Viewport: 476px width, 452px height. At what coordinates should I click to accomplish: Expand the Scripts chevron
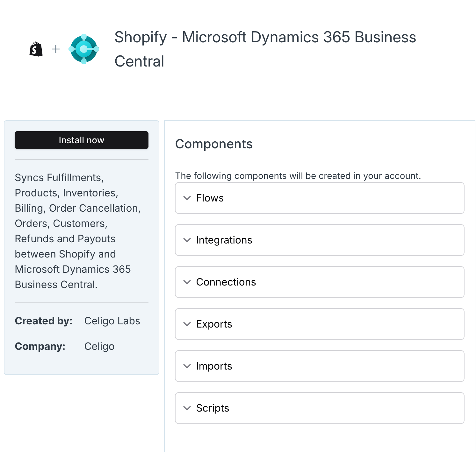coord(187,408)
